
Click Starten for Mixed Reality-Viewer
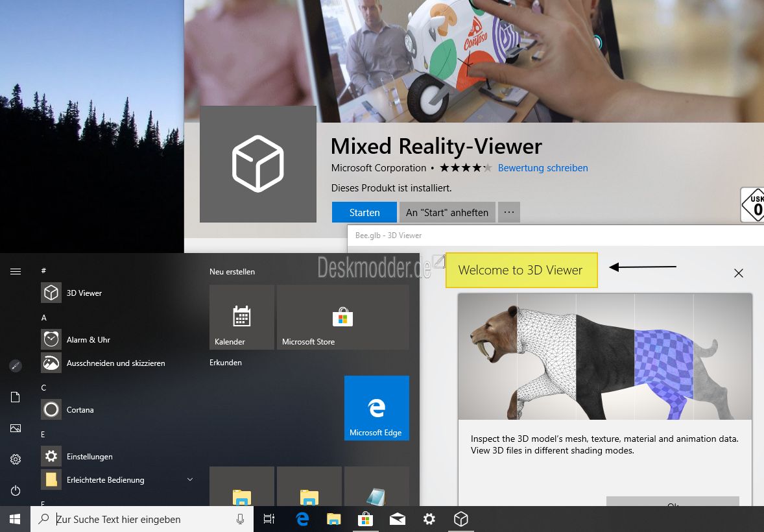pos(364,212)
